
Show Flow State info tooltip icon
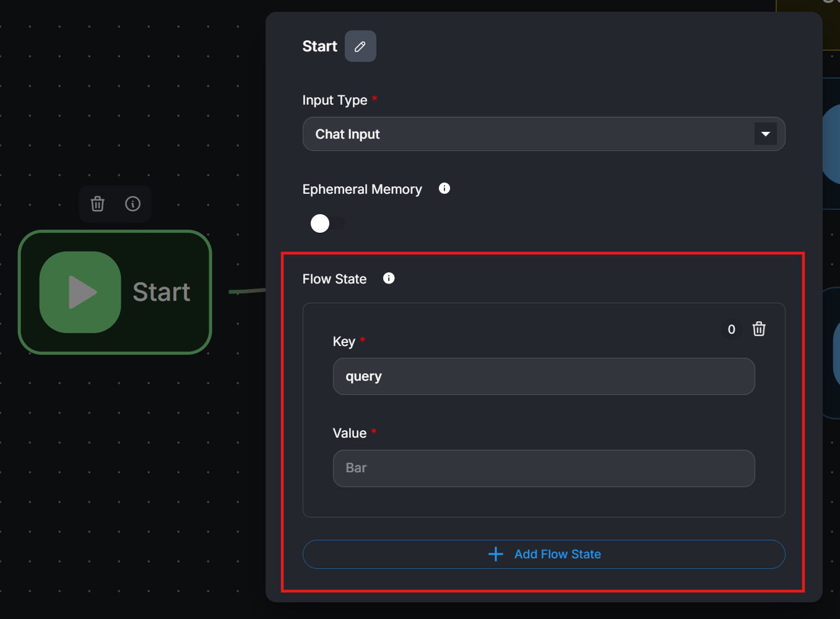(x=389, y=278)
